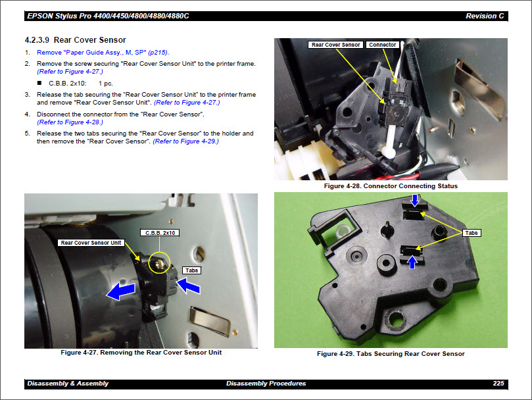Click the blue upward arrow in Figure 4-29
Screen dimensions: 532x400
coord(413,262)
